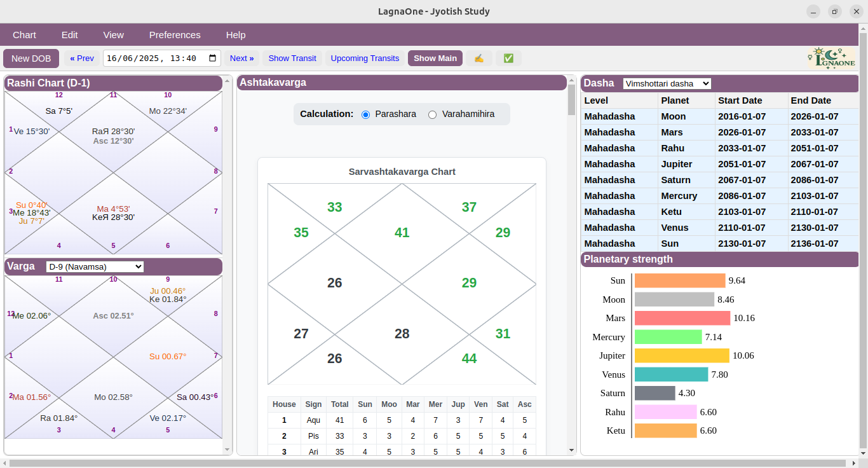868x468 pixels.
Task: Click Mo 22°34' in Rashi chart
Action: 168,111
